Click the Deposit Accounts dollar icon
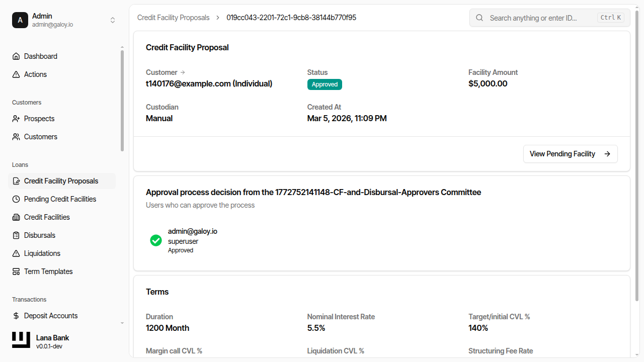Image resolution: width=644 pixels, height=362 pixels. point(16,316)
